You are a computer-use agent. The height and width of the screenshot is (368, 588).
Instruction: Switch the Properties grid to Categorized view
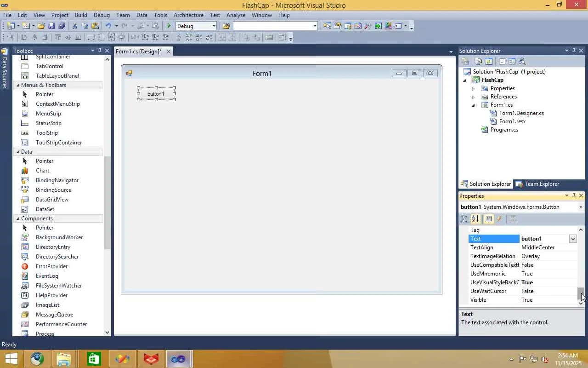pos(465,219)
